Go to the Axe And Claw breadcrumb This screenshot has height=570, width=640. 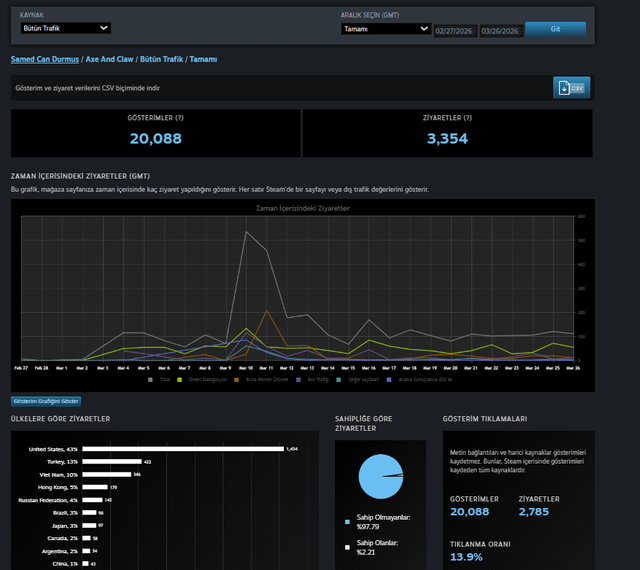tap(111, 60)
